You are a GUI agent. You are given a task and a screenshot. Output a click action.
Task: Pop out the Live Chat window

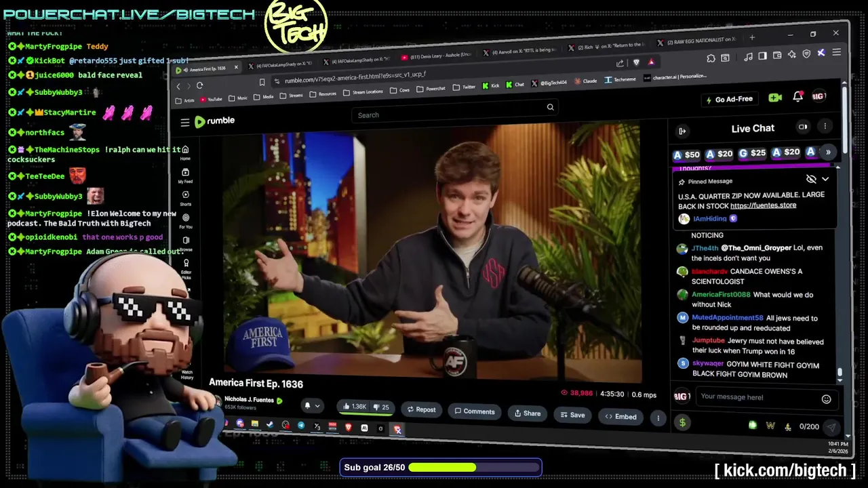tap(803, 127)
